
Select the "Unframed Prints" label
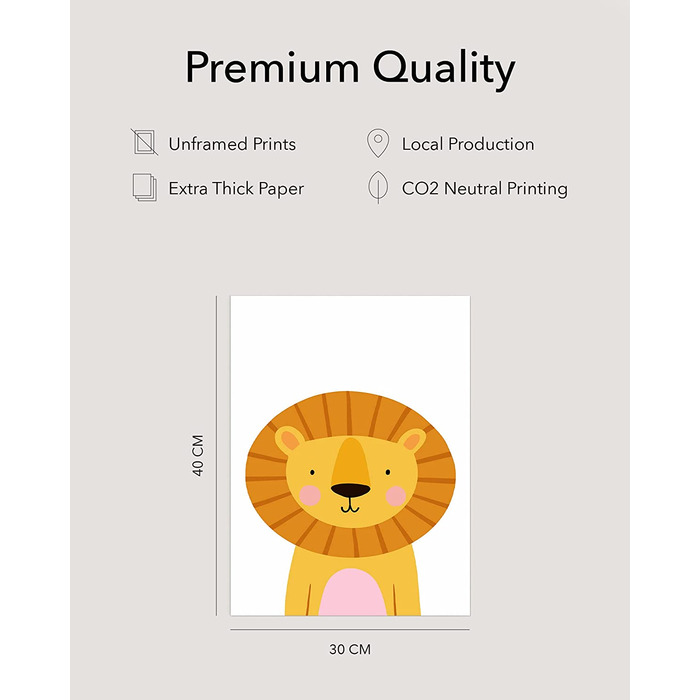pos(232,144)
